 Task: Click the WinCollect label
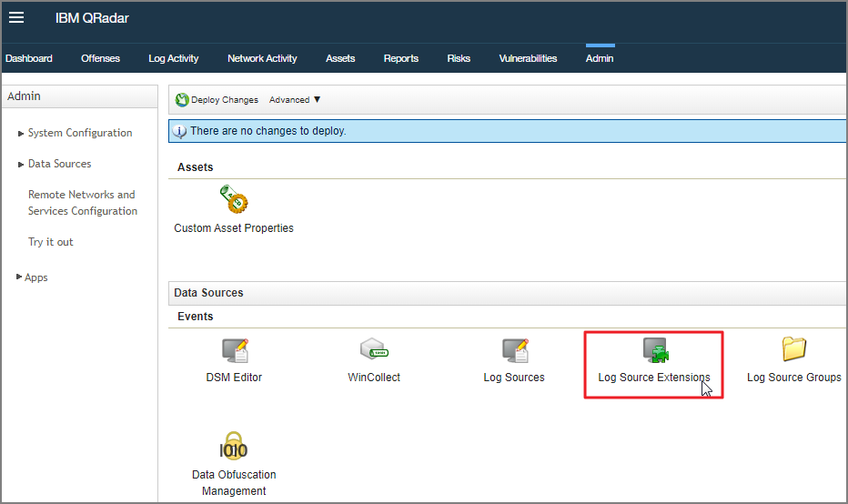pyautogui.click(x=374, y=378)
